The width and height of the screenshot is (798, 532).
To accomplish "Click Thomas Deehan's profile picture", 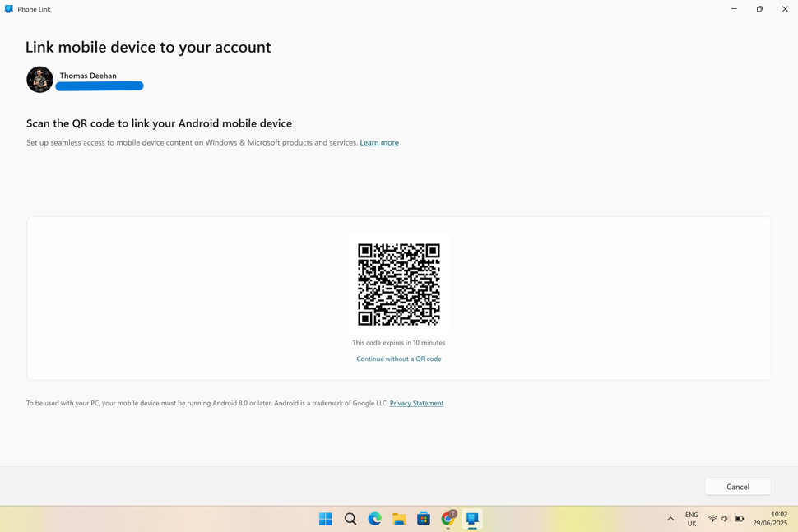I will [x=39, y=79].
